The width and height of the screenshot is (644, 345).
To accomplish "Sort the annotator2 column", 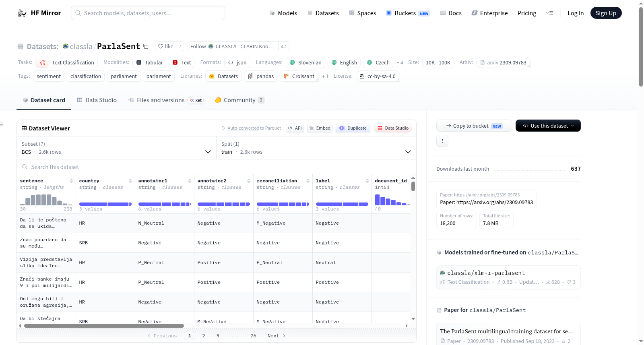I will [249, 181].
